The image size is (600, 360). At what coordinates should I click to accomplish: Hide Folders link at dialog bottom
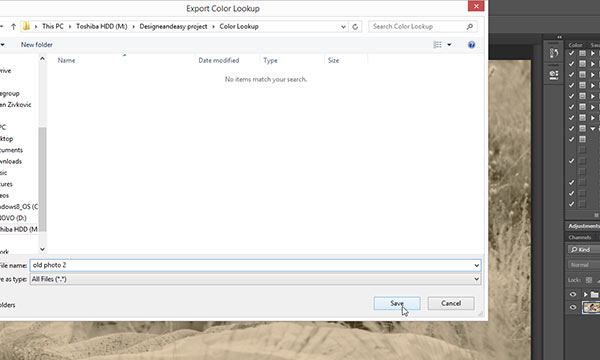coord(7,305)
